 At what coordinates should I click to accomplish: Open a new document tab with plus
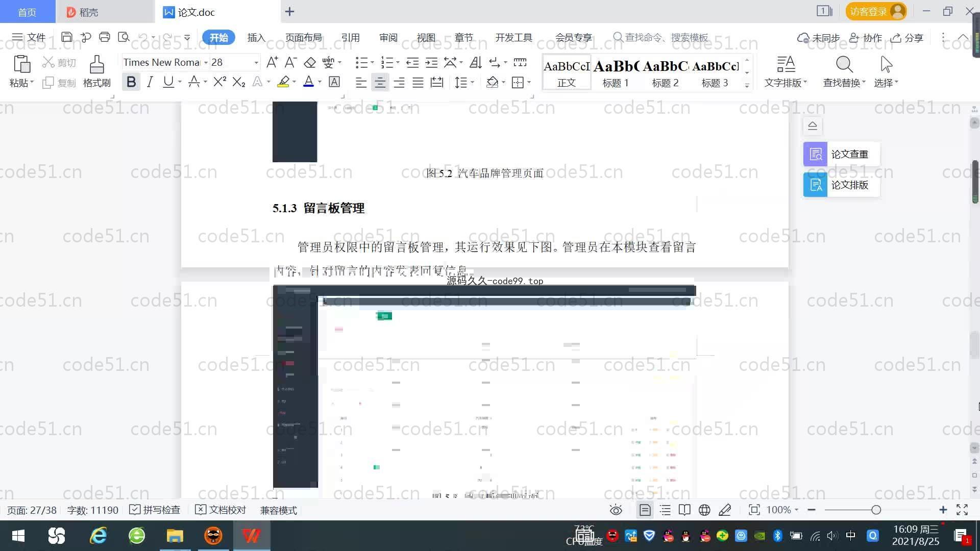(x=289, y=12)
